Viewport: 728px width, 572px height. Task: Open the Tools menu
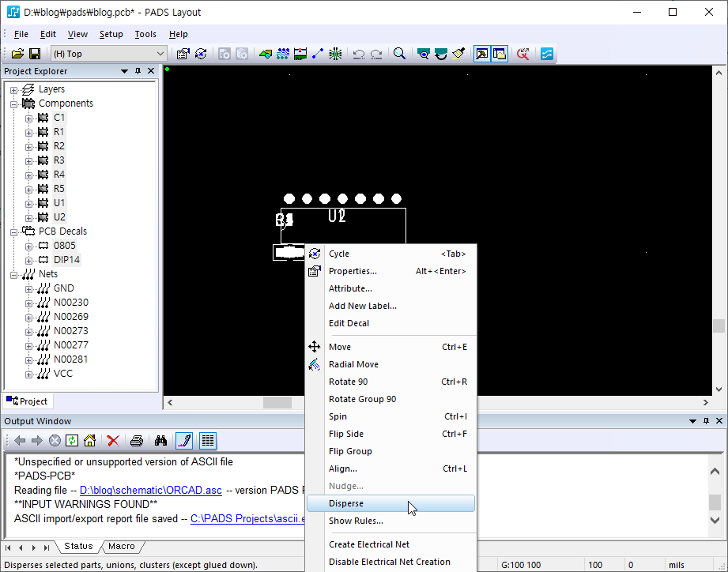point(145,34)
